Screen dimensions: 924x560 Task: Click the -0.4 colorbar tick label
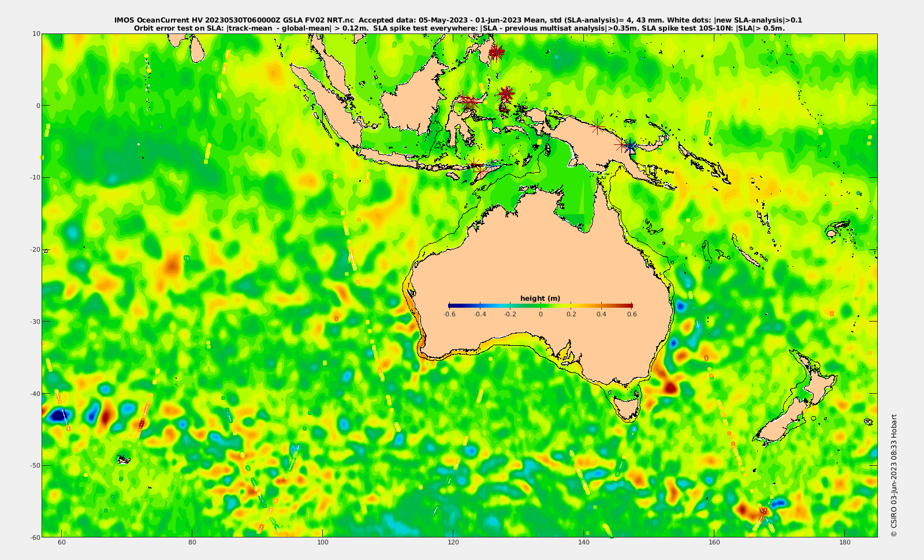click(480, 314)
